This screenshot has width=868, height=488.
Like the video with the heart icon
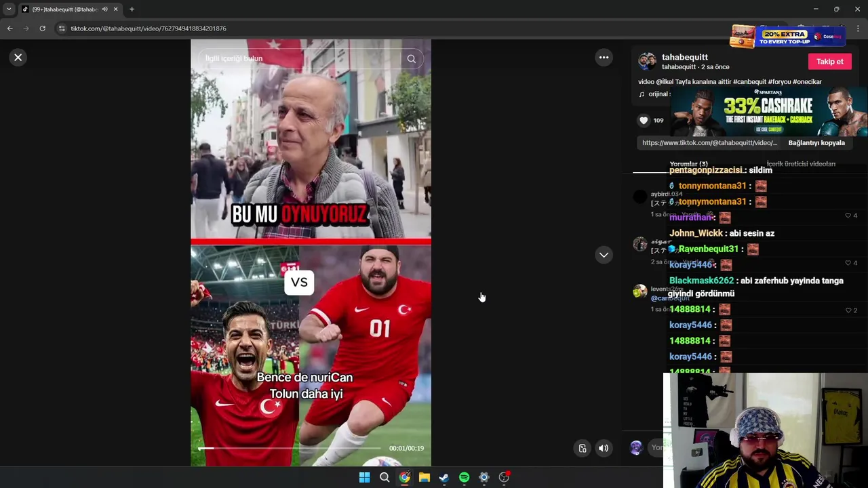(644, 121)
